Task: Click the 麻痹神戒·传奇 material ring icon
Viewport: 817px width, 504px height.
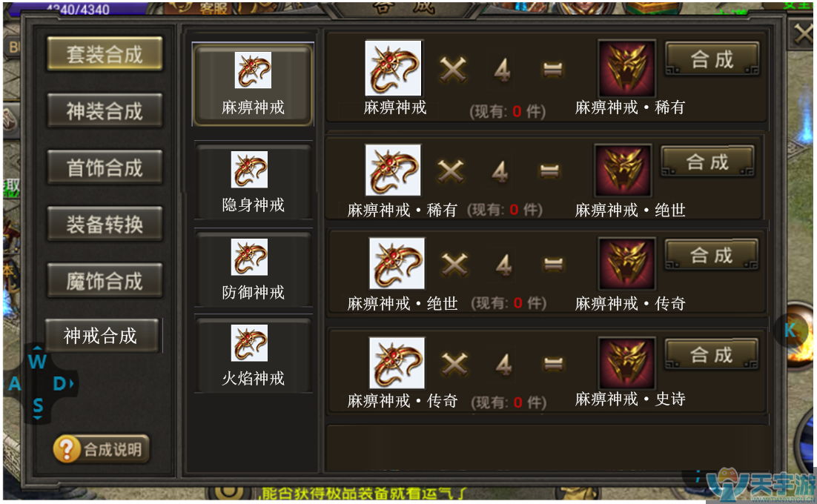Action: pos(397,363)
